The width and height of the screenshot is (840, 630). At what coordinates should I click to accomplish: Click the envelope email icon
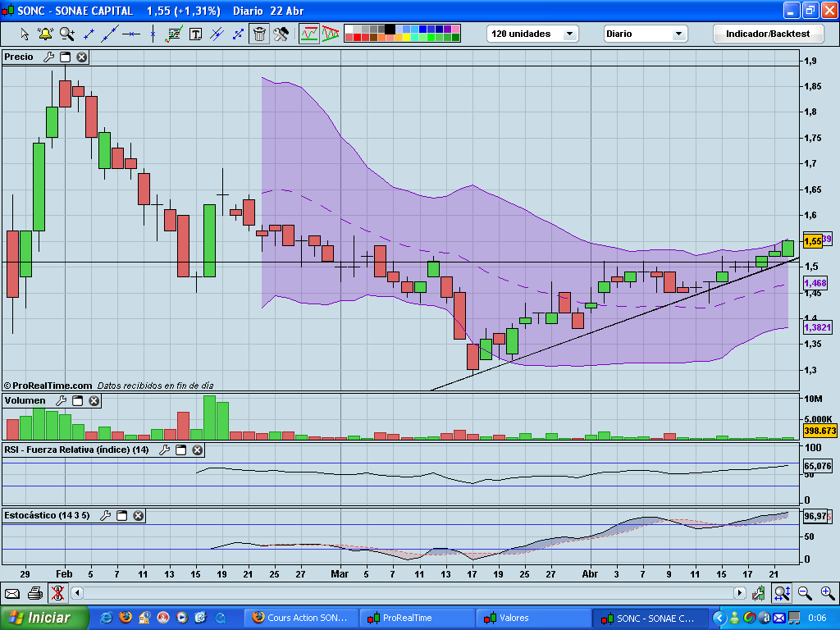pos(12,592)
